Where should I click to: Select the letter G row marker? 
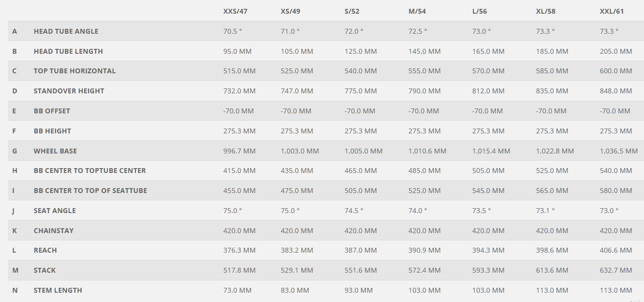pyautogui.click(x=15, y=151)
